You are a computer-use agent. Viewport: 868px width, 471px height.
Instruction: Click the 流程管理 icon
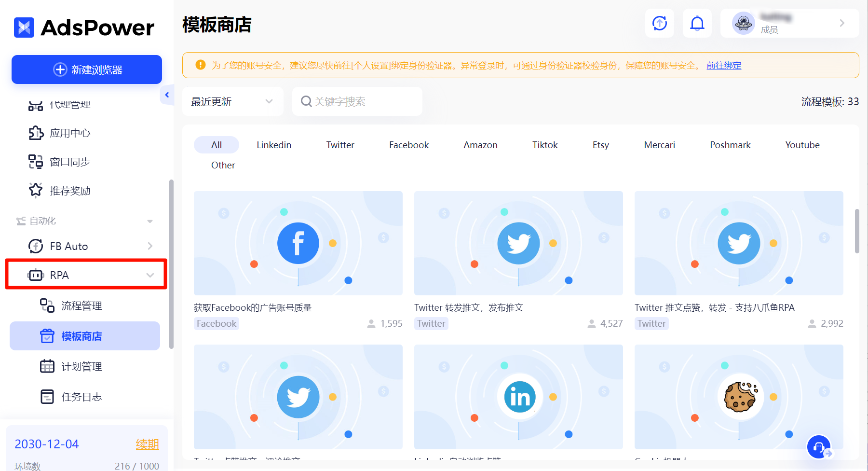coord(47,305)
